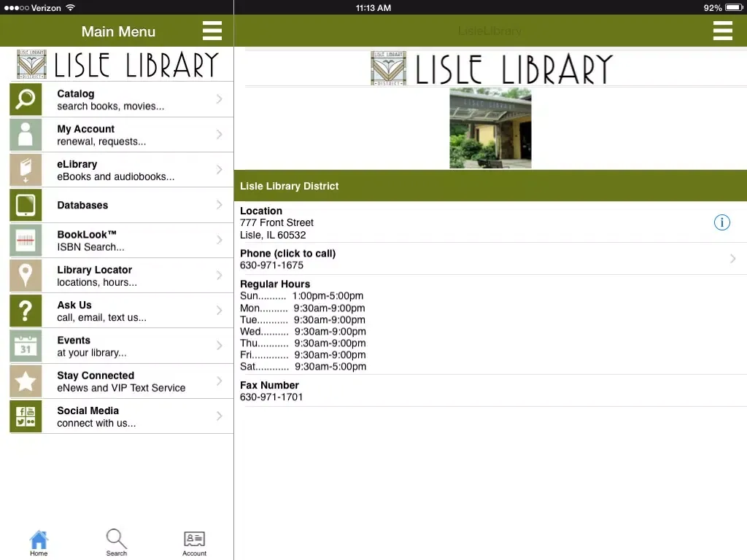Image resolution: width=747 pixels, height=560 pixels.
Task: Open the eLibrary book download icon
Action: pos(26,170)
